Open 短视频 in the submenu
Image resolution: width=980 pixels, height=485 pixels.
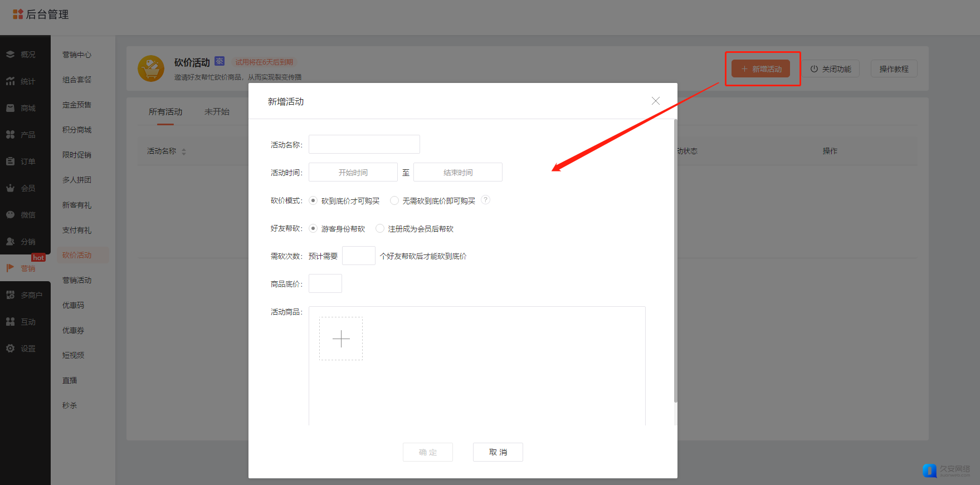(74, 355)
